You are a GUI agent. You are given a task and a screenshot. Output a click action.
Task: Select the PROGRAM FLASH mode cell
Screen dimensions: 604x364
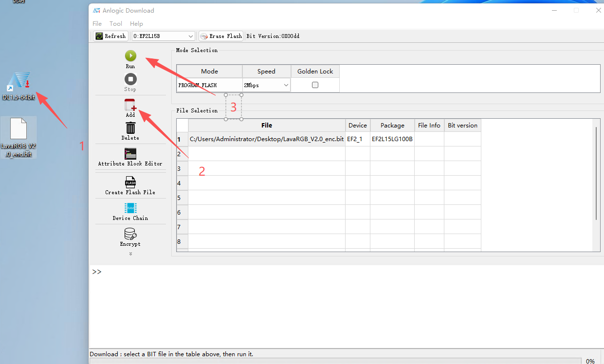tap(209, 85)
